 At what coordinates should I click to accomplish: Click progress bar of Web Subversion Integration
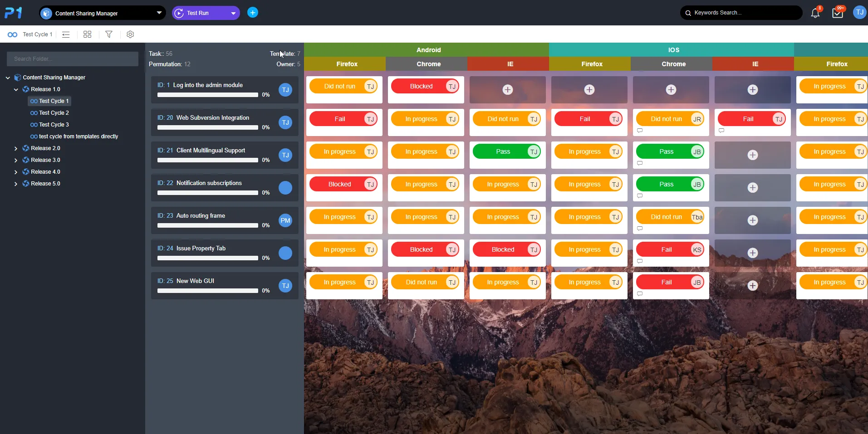click(207, 127)
